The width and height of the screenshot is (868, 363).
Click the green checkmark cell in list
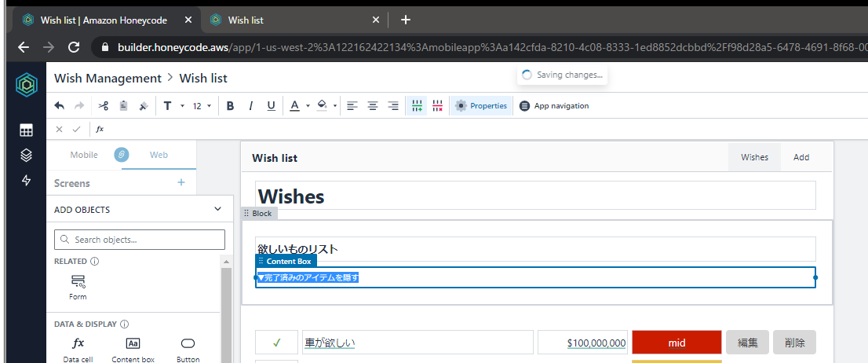[x=276, y=343]
